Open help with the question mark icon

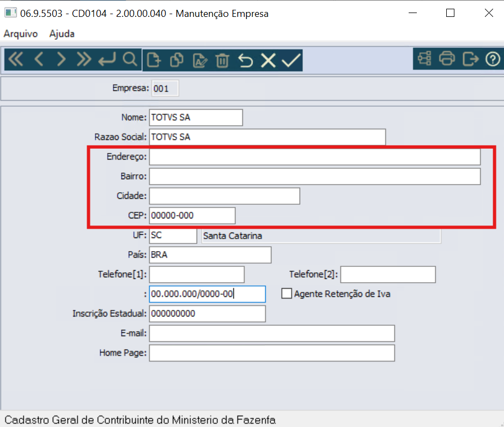click(493, 59)
